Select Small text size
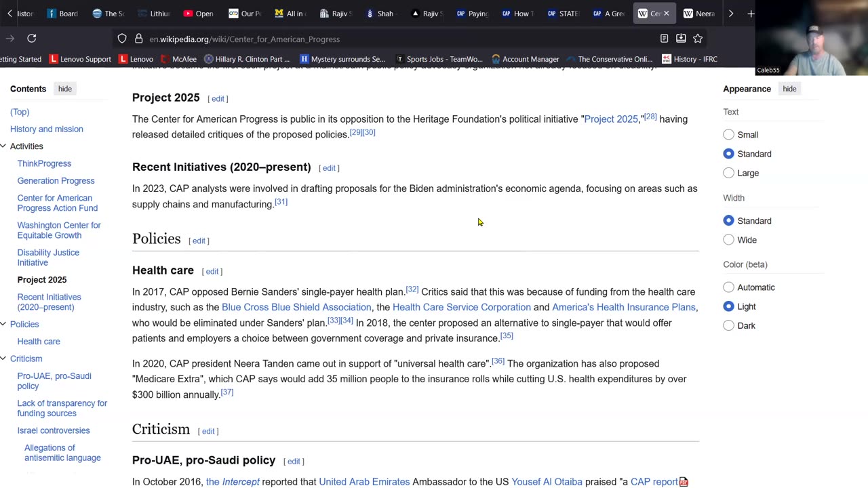868x488 pixels. [728, 135]
